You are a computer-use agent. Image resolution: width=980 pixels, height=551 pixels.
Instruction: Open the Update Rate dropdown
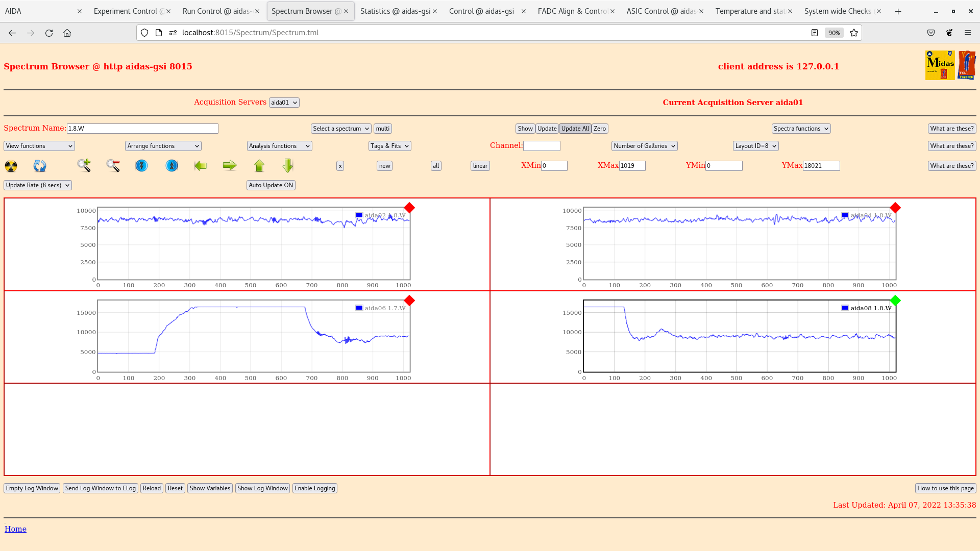point(38,185)
